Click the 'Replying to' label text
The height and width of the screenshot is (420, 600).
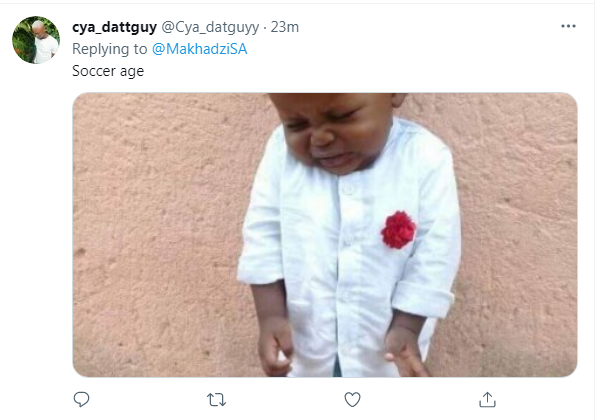[x=109, y=49]
